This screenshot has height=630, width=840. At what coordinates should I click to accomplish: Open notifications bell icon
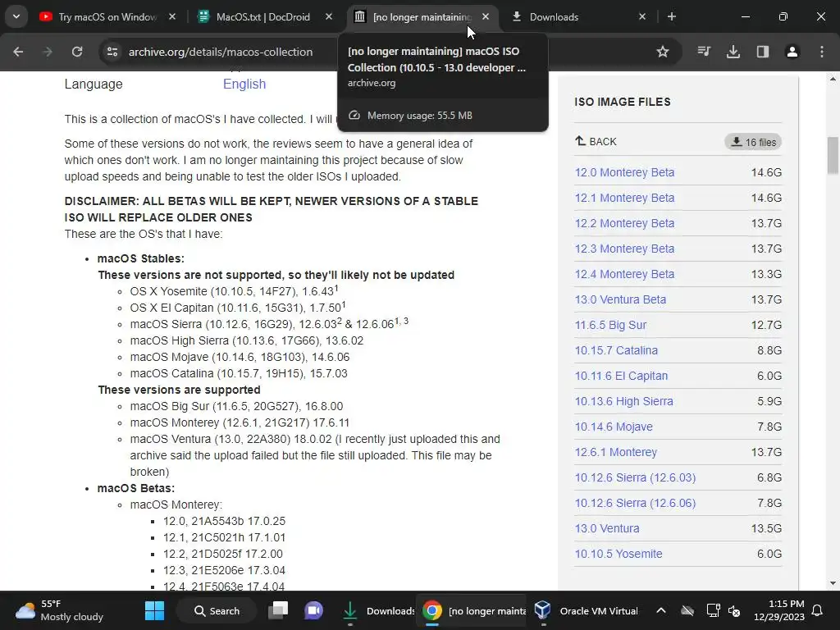[818, 610]
